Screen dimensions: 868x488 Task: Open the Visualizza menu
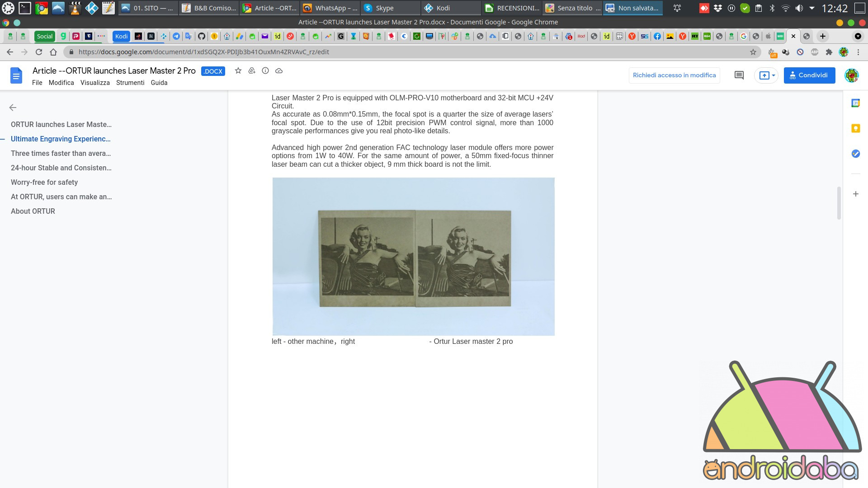click(x=95, y=83)
